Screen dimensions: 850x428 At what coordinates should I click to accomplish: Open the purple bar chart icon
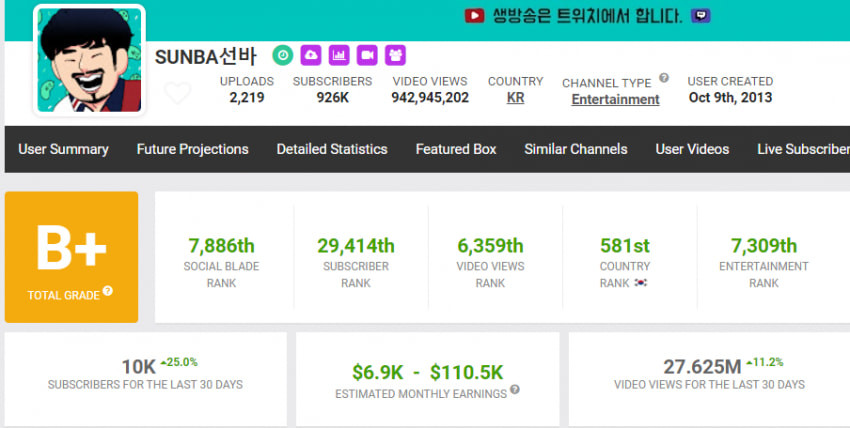[339, 55]
